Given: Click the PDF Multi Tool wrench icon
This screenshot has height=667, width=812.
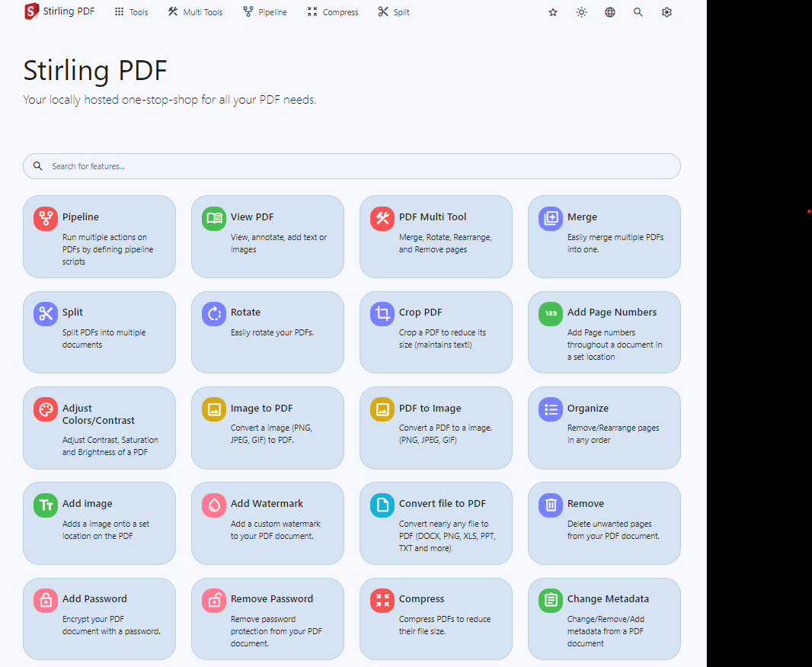Looking at the screenshot, I should (382, 219).
